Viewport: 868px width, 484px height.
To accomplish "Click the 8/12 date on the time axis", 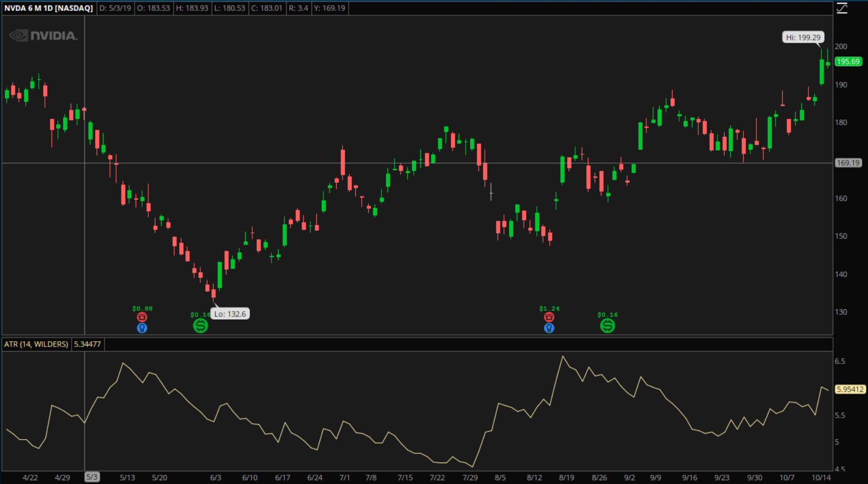I will coord(534,477).
